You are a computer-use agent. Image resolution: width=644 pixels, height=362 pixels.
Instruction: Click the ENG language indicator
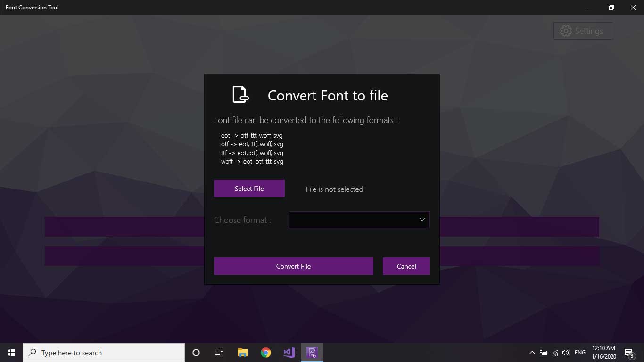580,353
